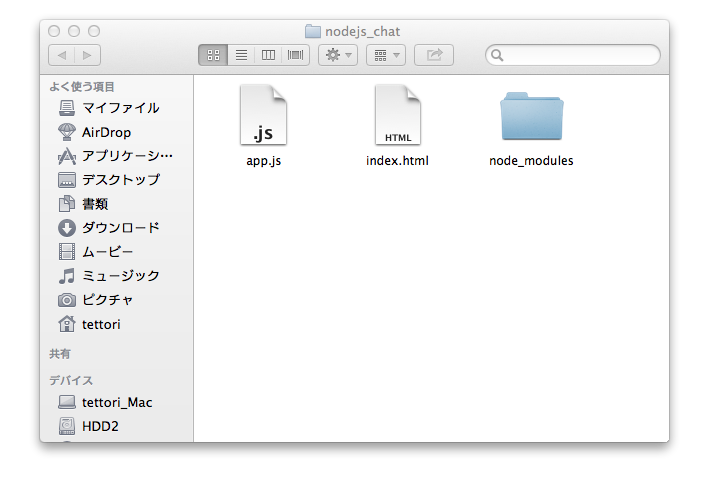Viewport: 709px width, 502px height.
Task: Switch to column view
Action: (268, 55)
